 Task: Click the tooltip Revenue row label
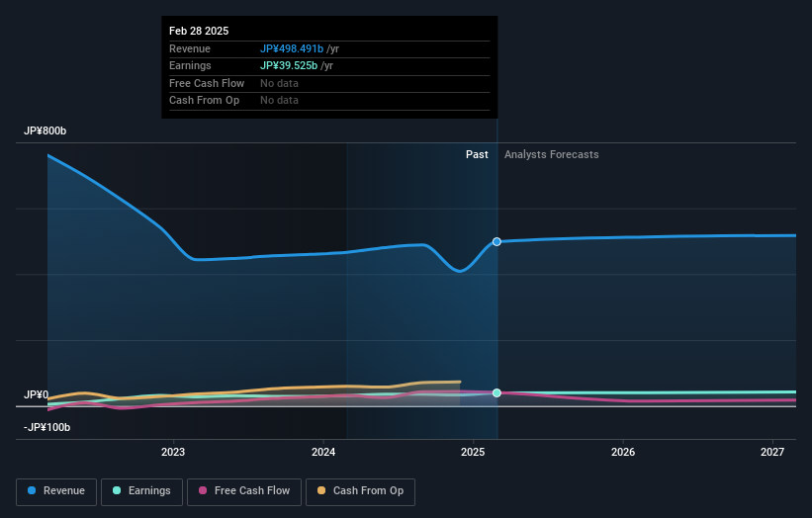tap(190, 48)
